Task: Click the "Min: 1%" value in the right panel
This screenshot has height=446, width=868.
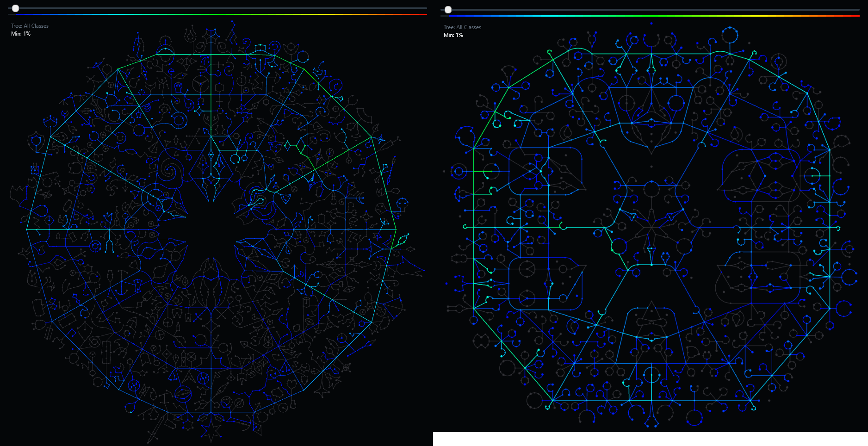Action: click(x=453, y=35)
